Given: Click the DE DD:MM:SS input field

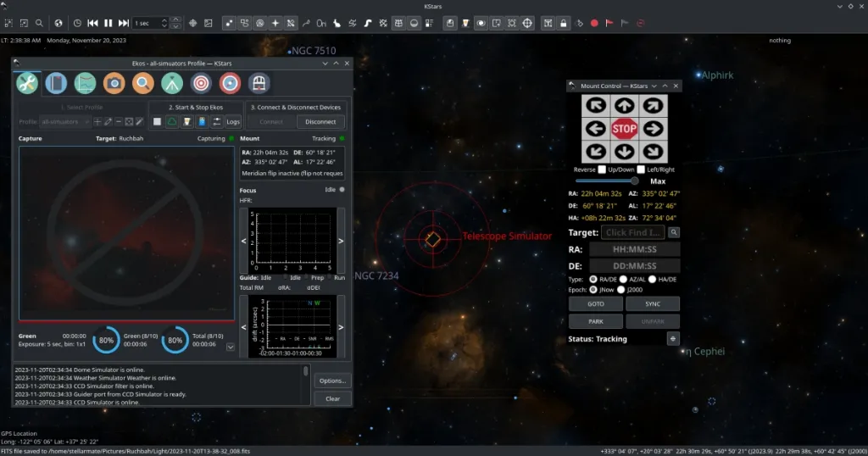Looking at the screenshot, I should coord(634,266).
